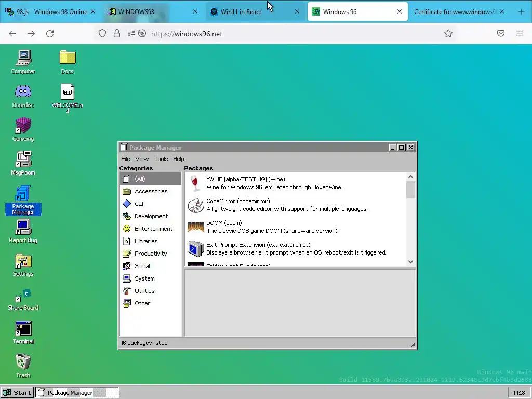Filter packages by Entertainment category

click(151, 229)
